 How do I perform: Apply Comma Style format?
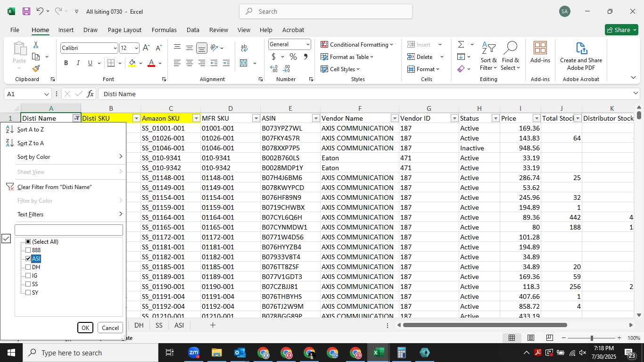[305, 57]
